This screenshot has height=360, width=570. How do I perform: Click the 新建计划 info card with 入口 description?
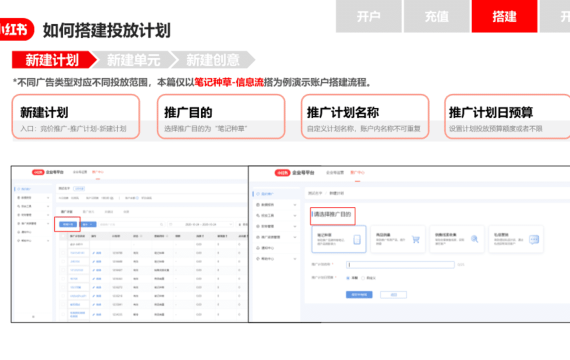coord(76,117)
